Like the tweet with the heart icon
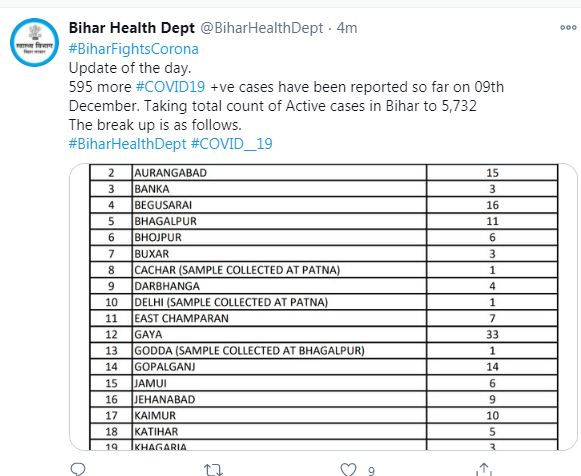Viewport: 581px width, 476px height. [x=348, y=469]
